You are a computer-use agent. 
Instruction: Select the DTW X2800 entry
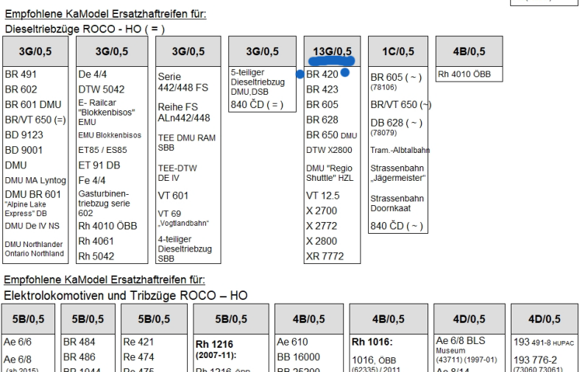(329, 150)
